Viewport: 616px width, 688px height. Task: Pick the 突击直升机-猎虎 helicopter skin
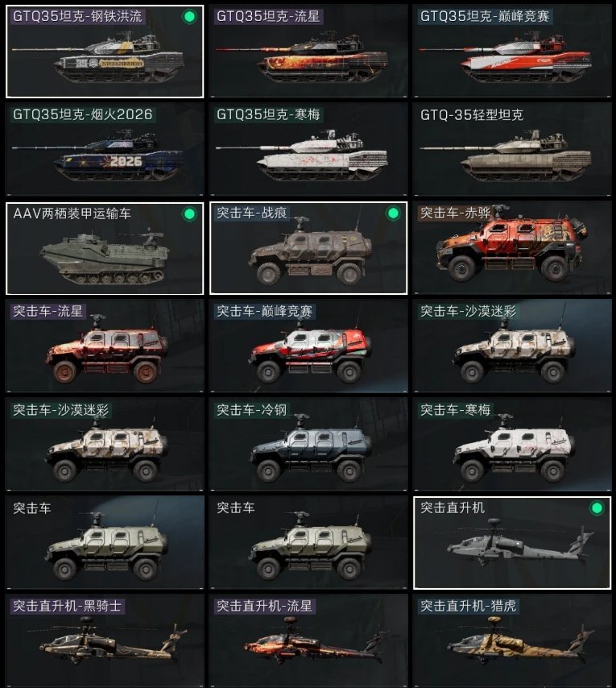pyautogui.click(x=512, y=640)
